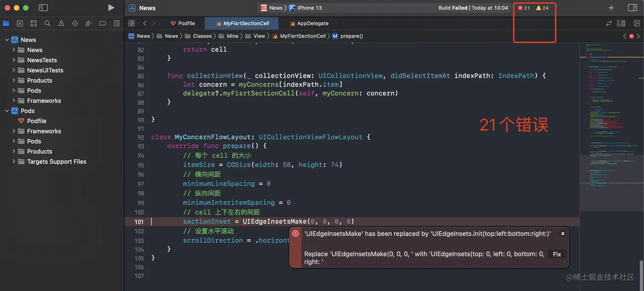Viewport: 644px width, 291px height.
Task: Collapse the News project root
Action: pos(7,40)
